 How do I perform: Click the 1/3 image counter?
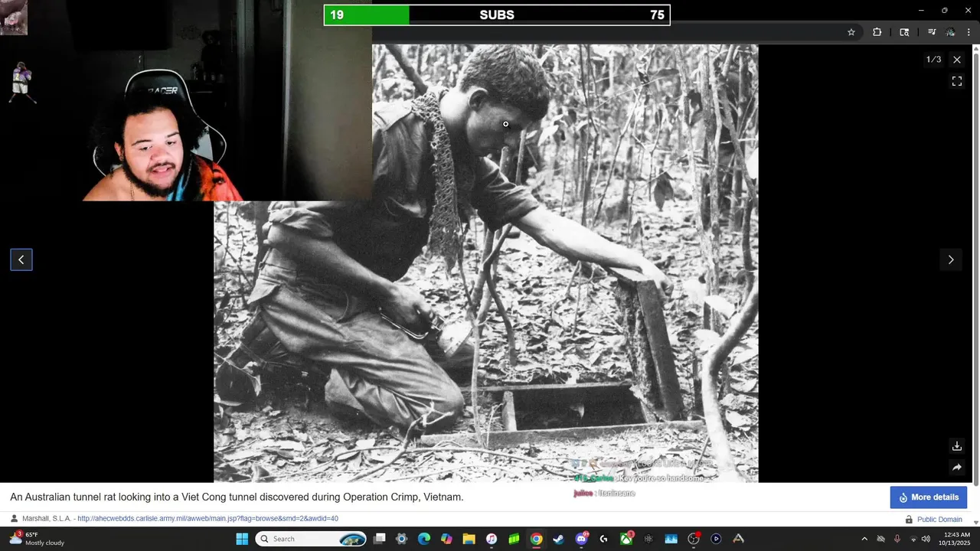point(933,60)
